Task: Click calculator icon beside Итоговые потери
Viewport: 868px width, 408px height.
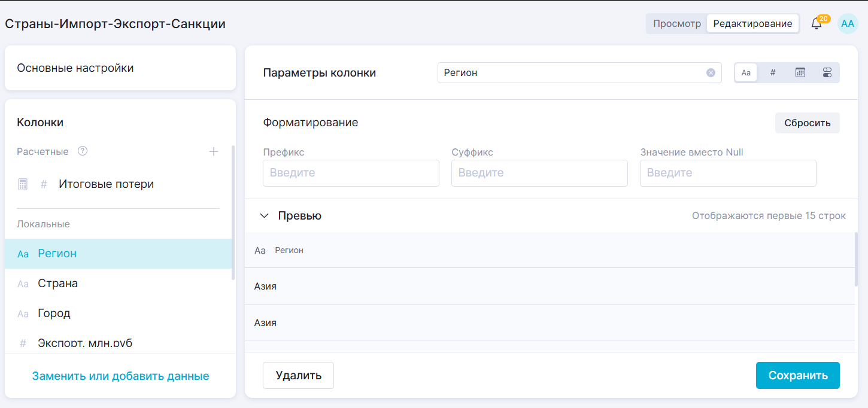Action: [23, 184]
